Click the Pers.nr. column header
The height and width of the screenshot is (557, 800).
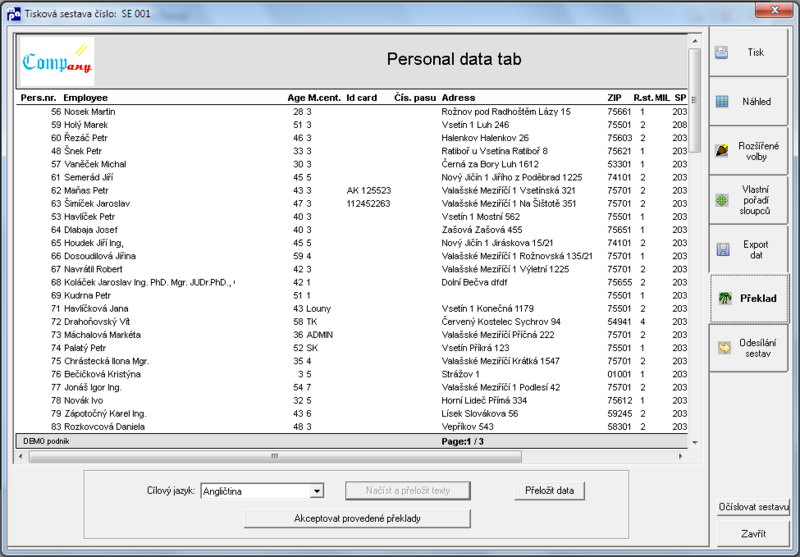(38, 97)
